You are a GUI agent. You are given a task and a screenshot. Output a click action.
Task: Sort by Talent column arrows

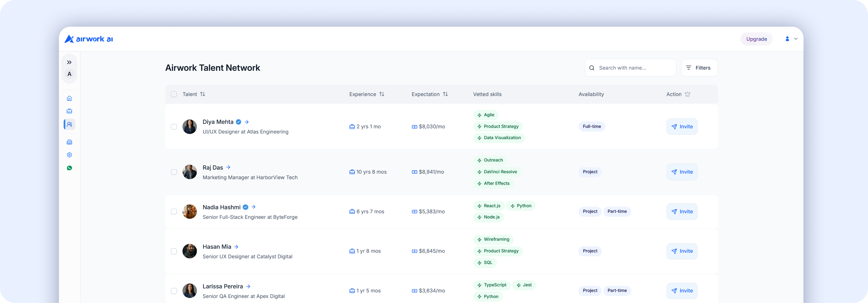(202, 94)
